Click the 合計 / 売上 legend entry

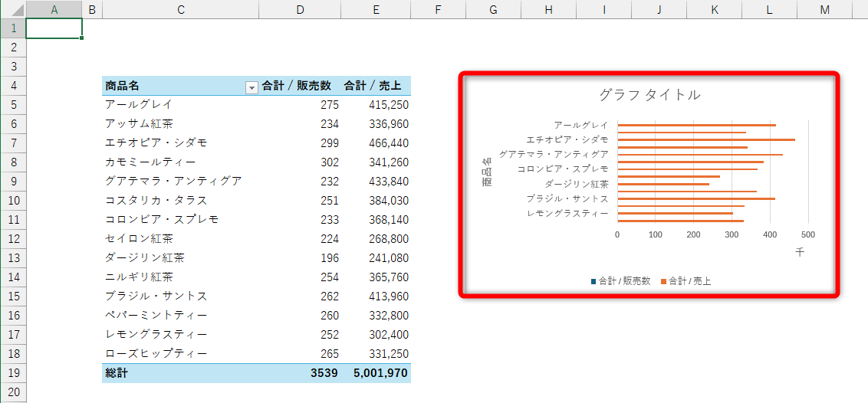686,281
